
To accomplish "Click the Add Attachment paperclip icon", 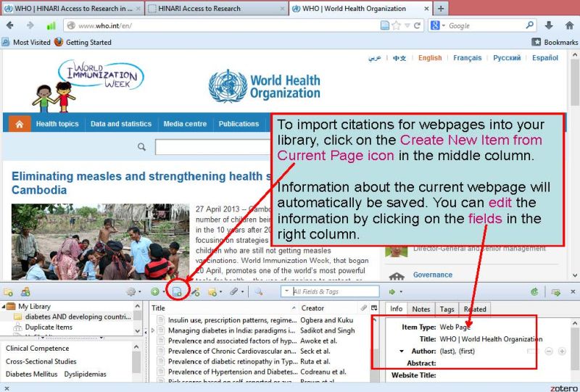I will point(234,291).
